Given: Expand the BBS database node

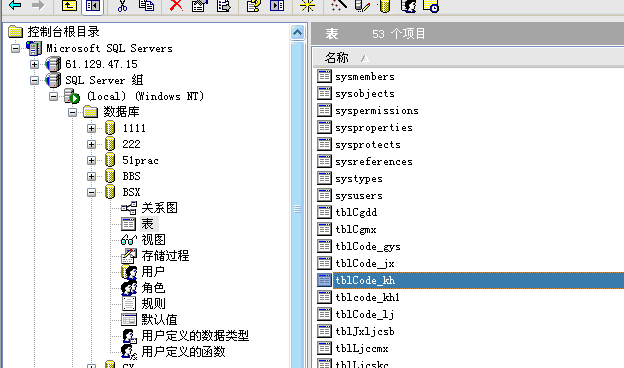Looking at the screenshot, I should coord(92,176).
